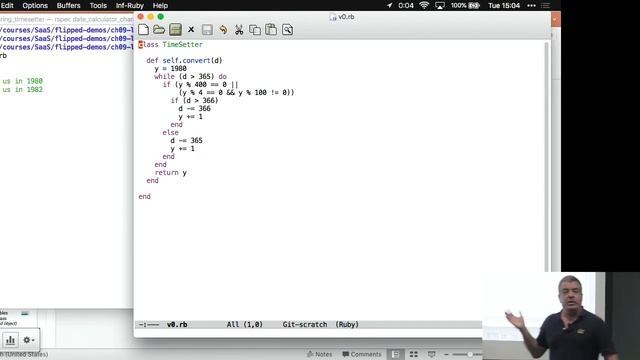640x360 pixels.
Task: Click the 'if (y % 400 == 0 ||' line
Action: point(200,84)
